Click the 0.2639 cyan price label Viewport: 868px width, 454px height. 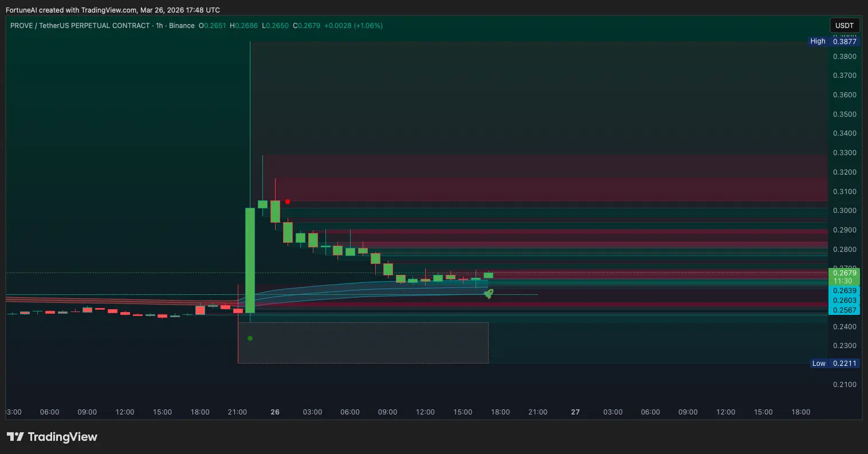pos(845,291)
